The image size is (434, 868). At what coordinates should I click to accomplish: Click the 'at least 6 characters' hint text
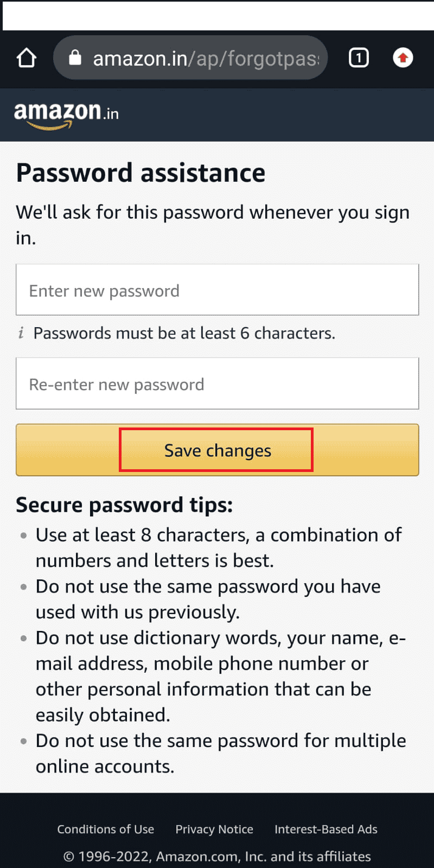click(184, 333)
